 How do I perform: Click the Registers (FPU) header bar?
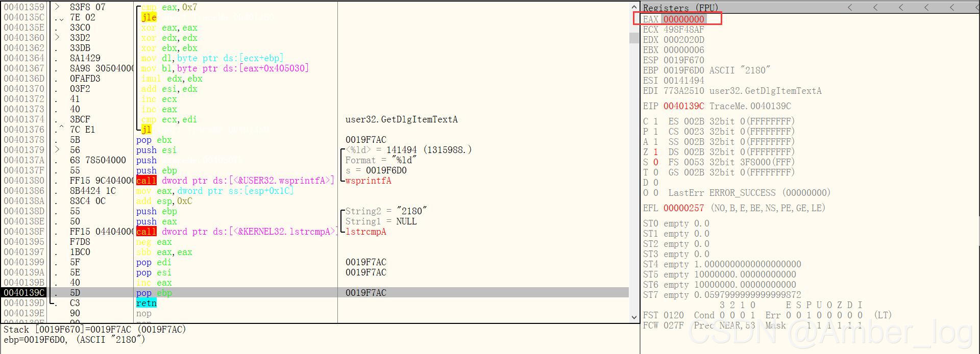point(811,8)
